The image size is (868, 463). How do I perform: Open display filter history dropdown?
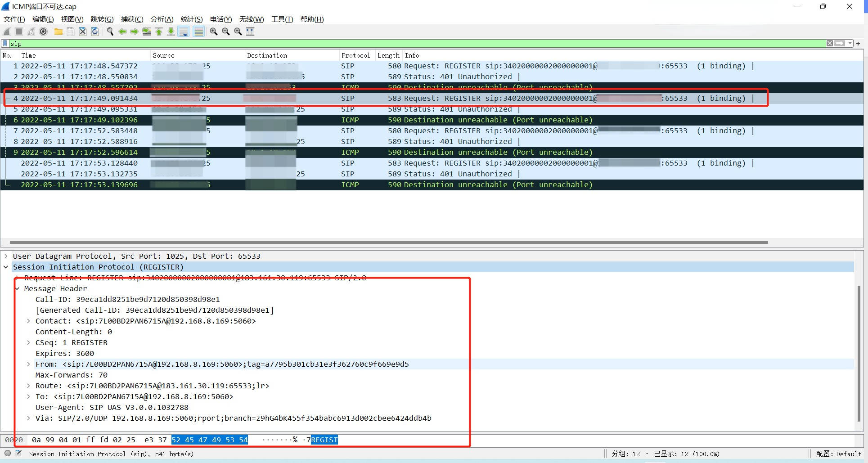point(850,43)
